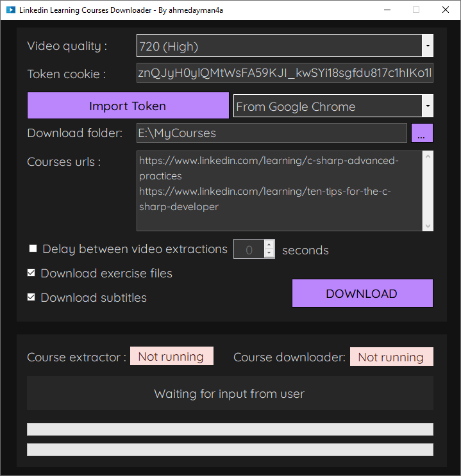
Task: Toggle Download subtitles checkbox
Action: [31, 297]
